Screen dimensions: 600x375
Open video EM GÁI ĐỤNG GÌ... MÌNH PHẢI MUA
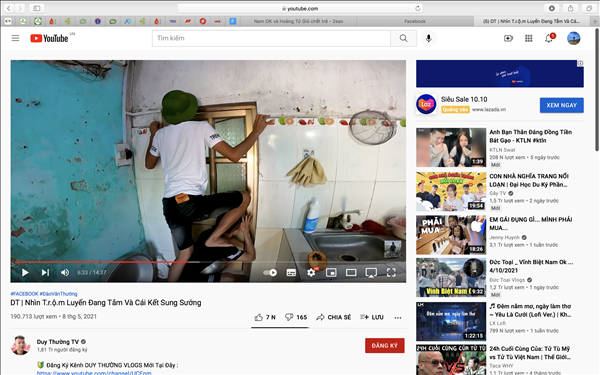point(530,223)
